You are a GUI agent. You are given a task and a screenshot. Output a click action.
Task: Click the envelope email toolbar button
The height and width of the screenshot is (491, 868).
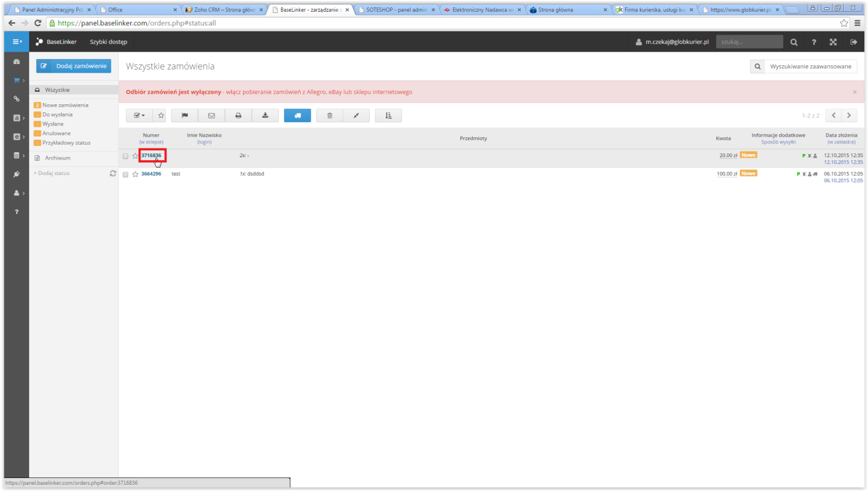tap(211, 115)
